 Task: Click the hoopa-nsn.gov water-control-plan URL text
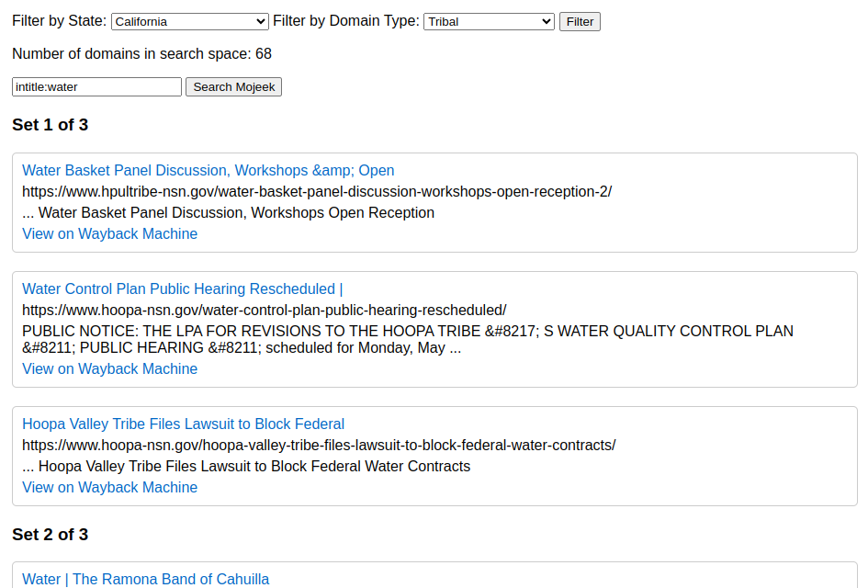click(264, 310)
